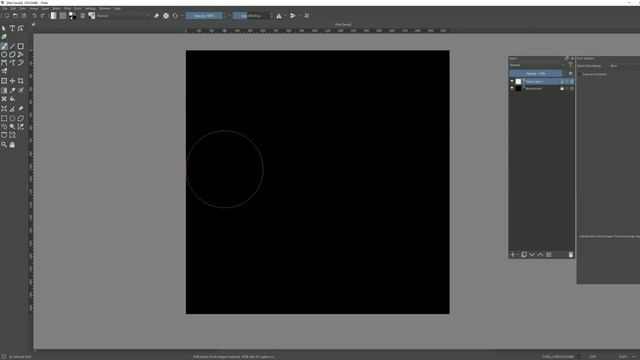Select the Contiguous Selection tool
Screen dimensions: 640x360
(x=12, y=127)
